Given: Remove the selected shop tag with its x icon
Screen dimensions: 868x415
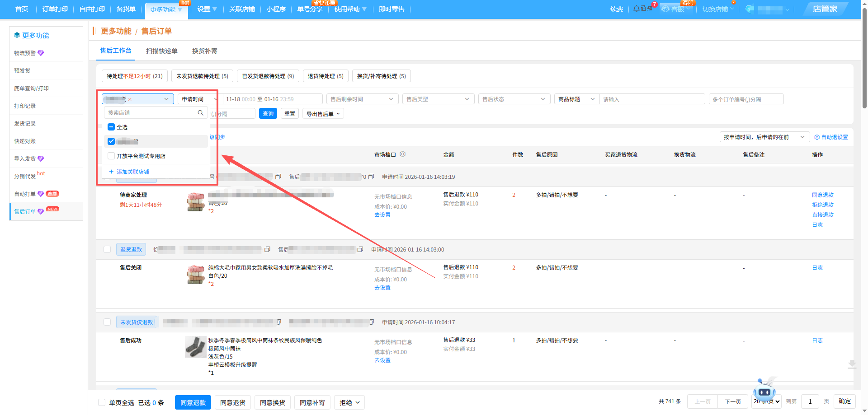Looking at the screenshot, I should tap(130, 99).
